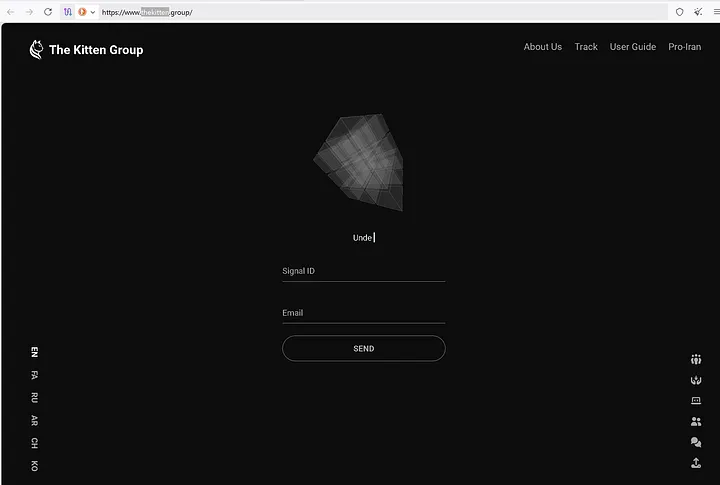Viewport: 720px width, 485px height.
Task: Switch language to KO
Action: (34, 466)
